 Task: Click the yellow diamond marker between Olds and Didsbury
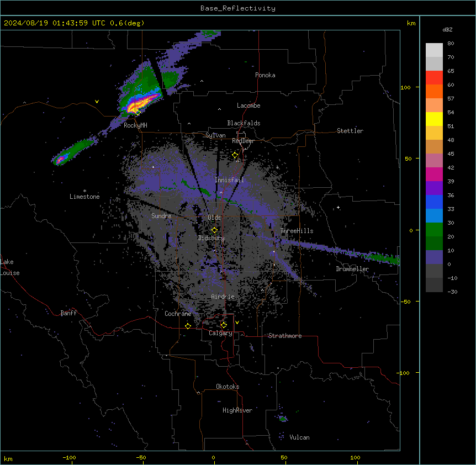coord(214,230)
